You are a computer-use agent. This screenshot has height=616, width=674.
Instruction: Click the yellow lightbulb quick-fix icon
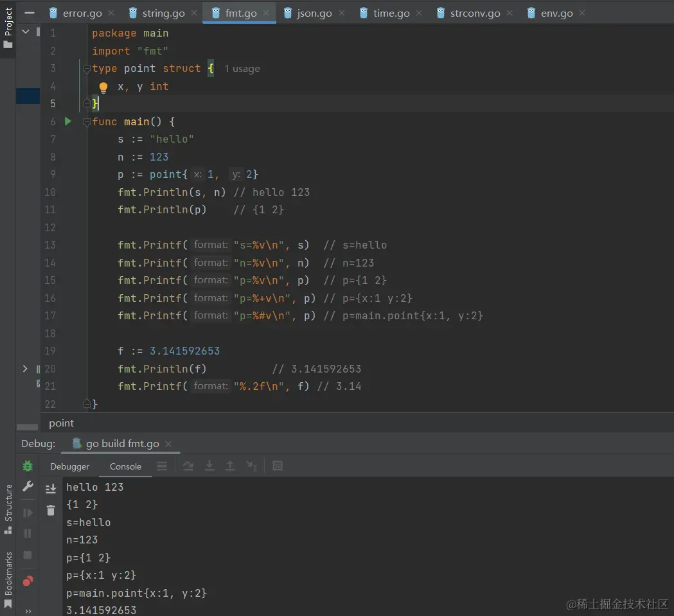click(x=103, y=87)
